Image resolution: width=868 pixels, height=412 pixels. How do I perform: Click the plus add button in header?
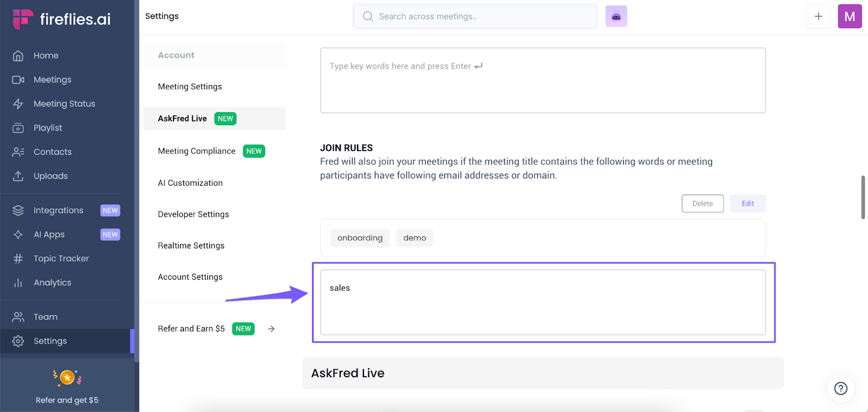tap(819, 16)
